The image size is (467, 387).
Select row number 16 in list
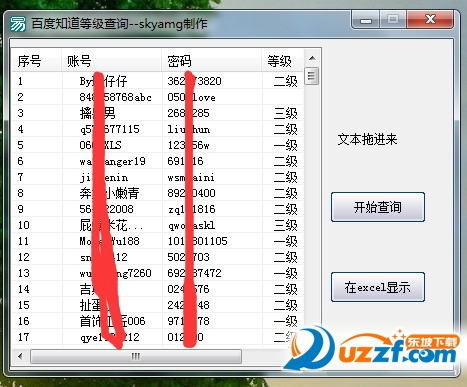tap(157, 321)
